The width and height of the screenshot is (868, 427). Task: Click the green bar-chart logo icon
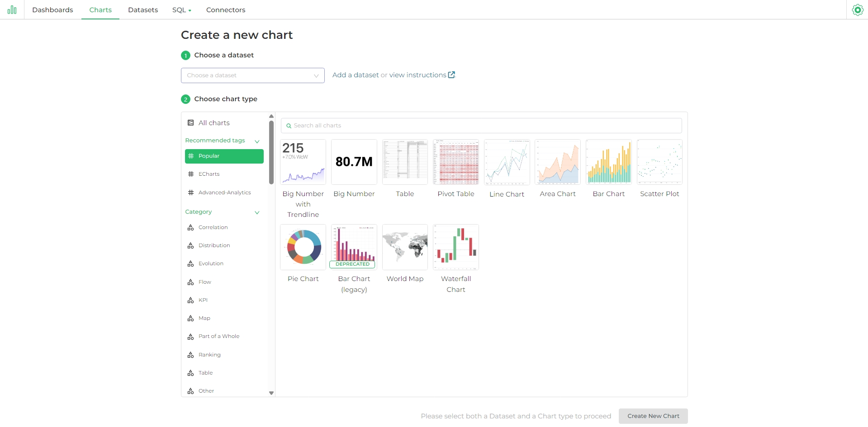(x=12, y=9)
